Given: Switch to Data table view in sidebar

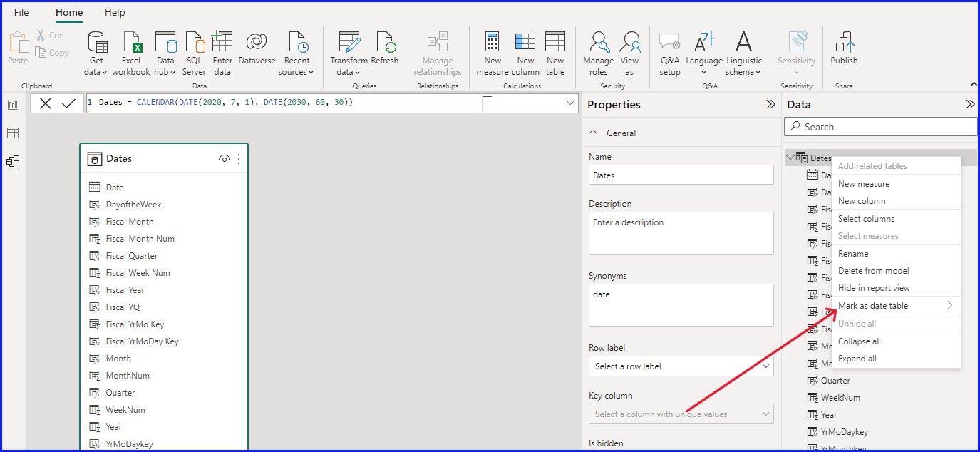Looking at the screenshot, I should pyautogui.click(x=13, y=133).
